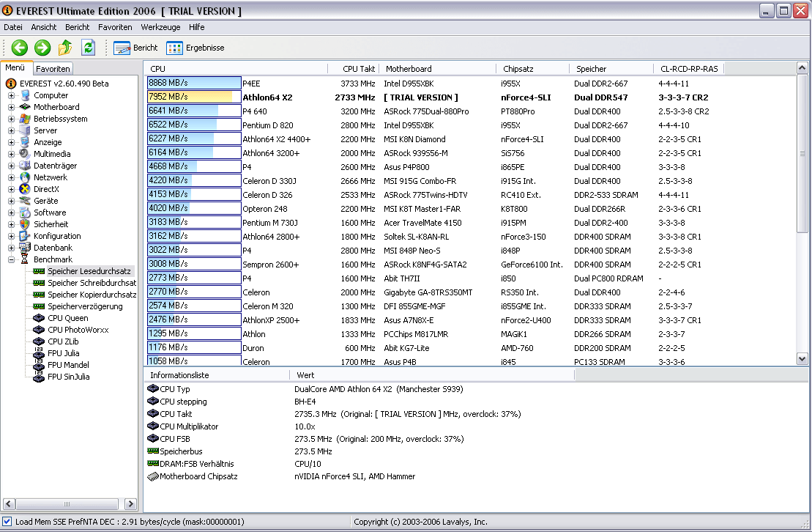The height and width of the screenshot is (532, 812).
Task: Select the 8868 MB/s P4EE result bar
Action: pos(194,83)
